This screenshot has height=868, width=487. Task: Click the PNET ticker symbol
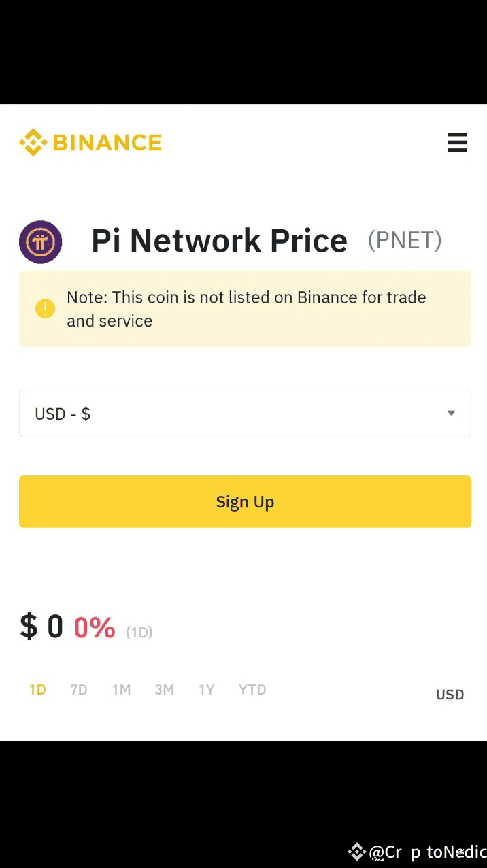click(x=405, y=240)
